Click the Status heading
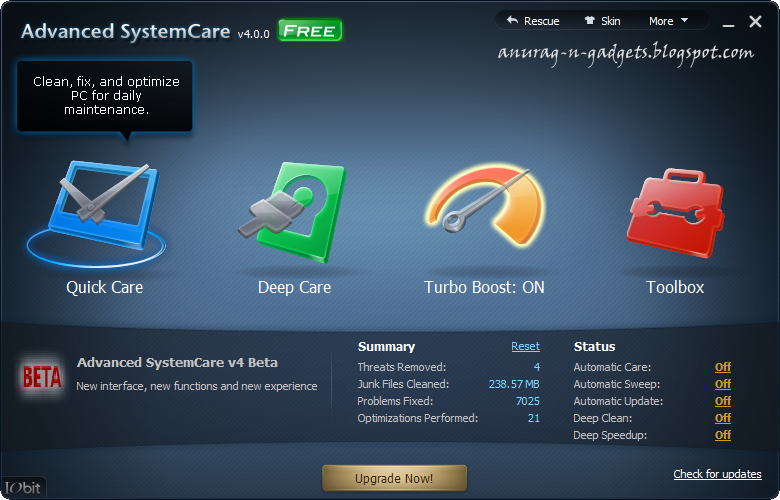 (x=594, y=347)
